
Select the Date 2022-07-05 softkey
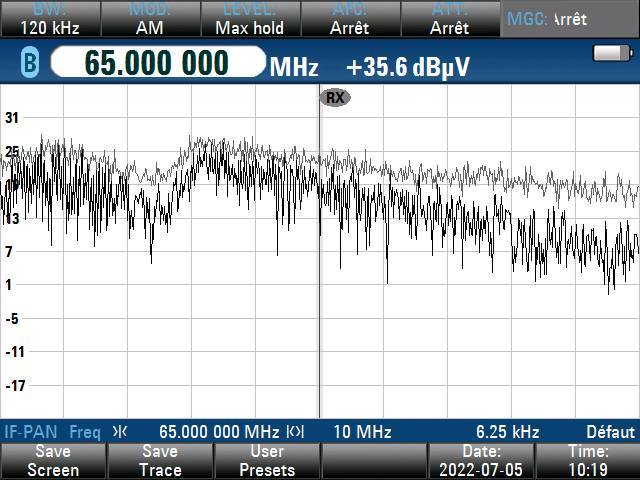(482, 460)
